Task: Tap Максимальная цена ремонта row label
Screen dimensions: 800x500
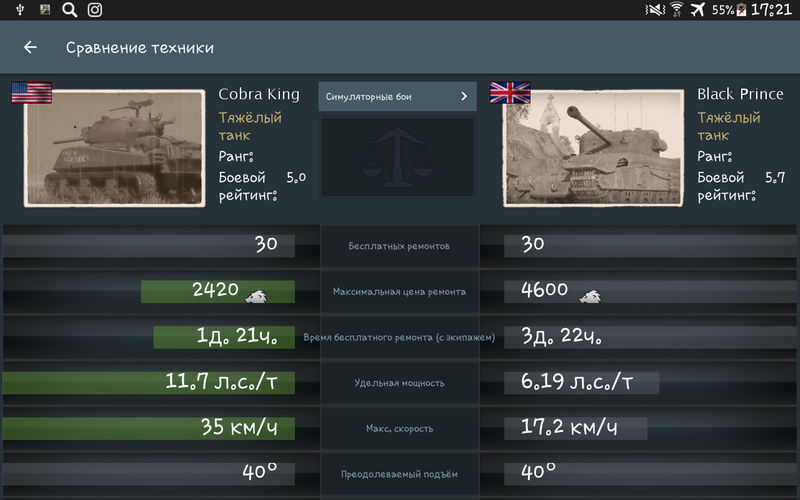Action: coord(399,292)
